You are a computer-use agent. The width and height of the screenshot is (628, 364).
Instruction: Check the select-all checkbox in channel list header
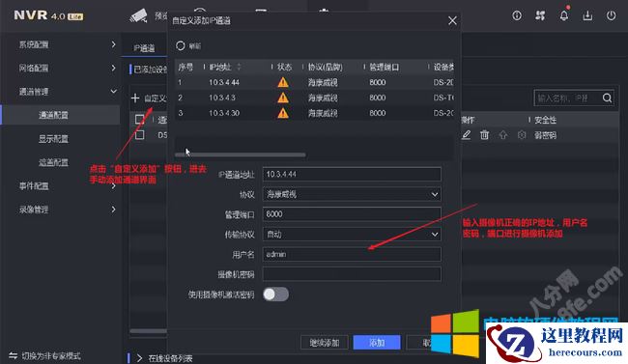click(x=139, y=120)
